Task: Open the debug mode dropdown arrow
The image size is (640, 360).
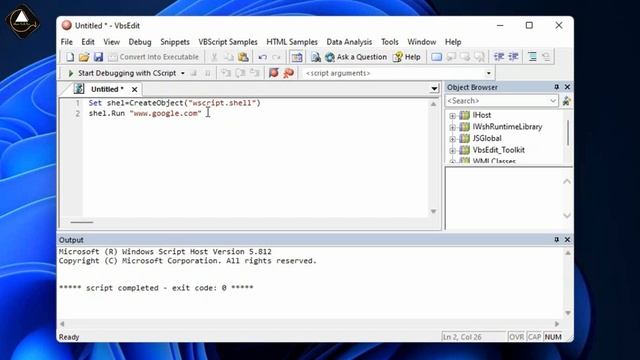Action: [183, 73]
